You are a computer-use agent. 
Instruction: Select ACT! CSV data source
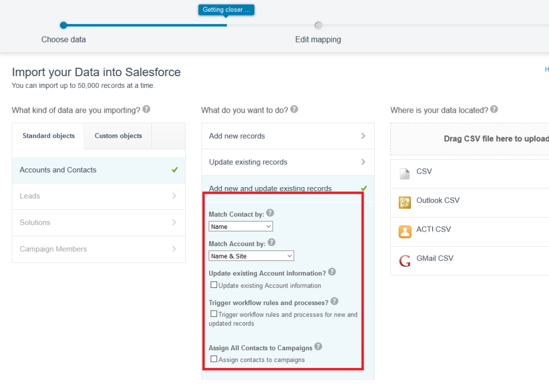coord(470,232)
